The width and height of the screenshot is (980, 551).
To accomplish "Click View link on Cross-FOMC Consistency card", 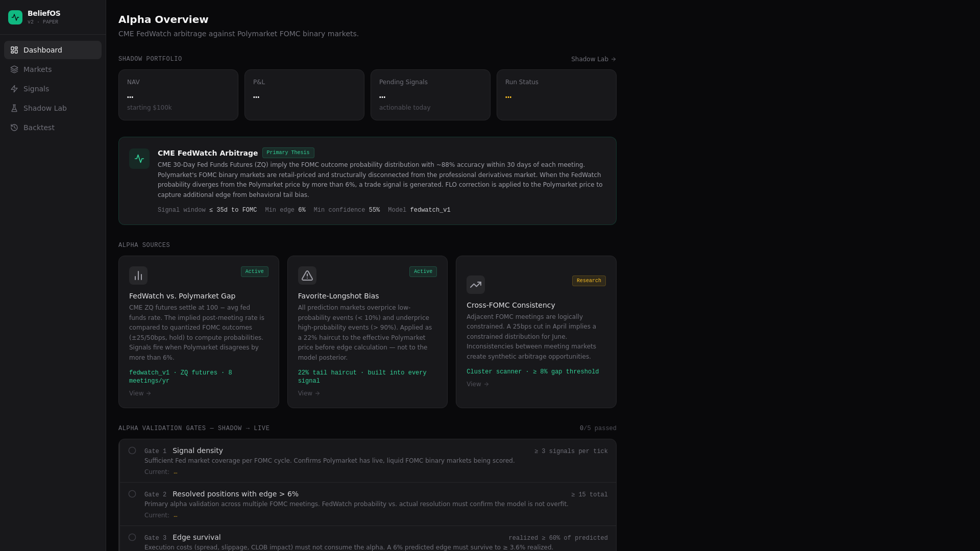I will [x=478, y=384].
